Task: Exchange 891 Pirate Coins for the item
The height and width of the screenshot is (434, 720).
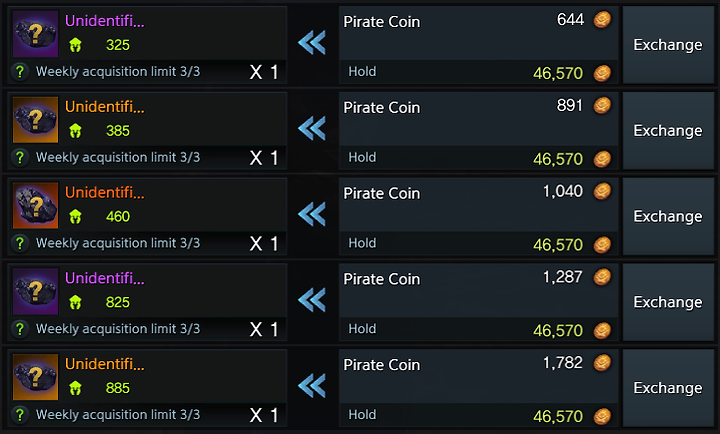Action: (x=668, y=131)
